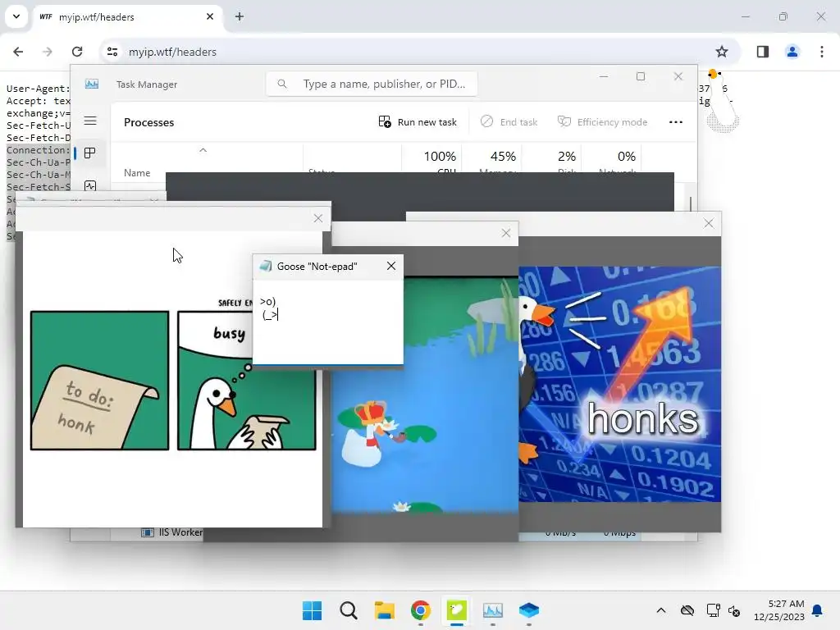Minimize the Task Manager window
This screenshot has width=840, height=630.
(604, 76)
